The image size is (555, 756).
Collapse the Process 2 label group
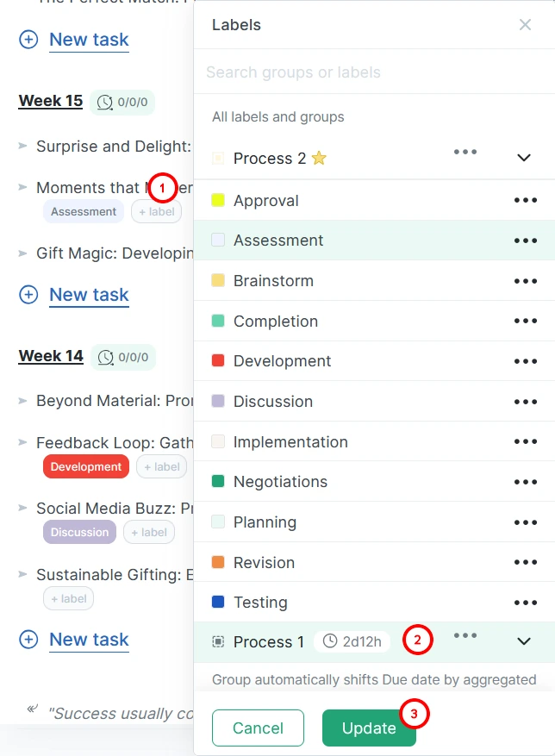pyautogui.click(x=523, y=159)
